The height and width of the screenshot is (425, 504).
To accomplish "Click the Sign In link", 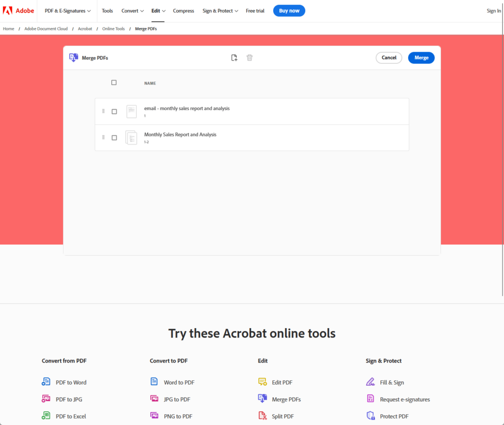I will [x=493, y=11].
